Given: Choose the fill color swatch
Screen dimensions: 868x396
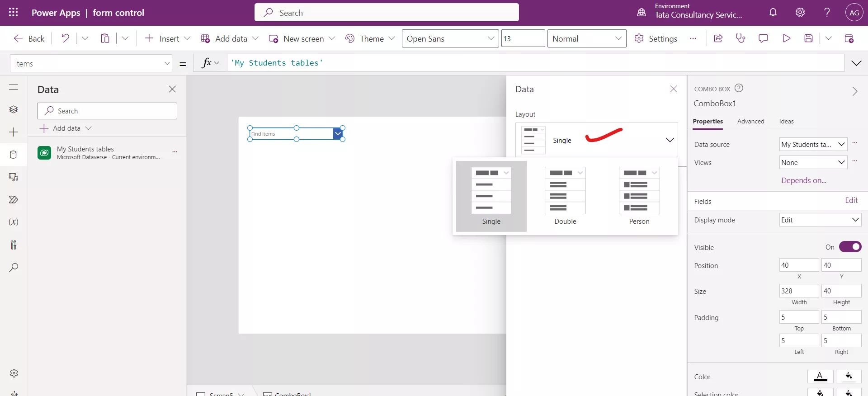Looking at the screenshot, I should pos(849,376).
